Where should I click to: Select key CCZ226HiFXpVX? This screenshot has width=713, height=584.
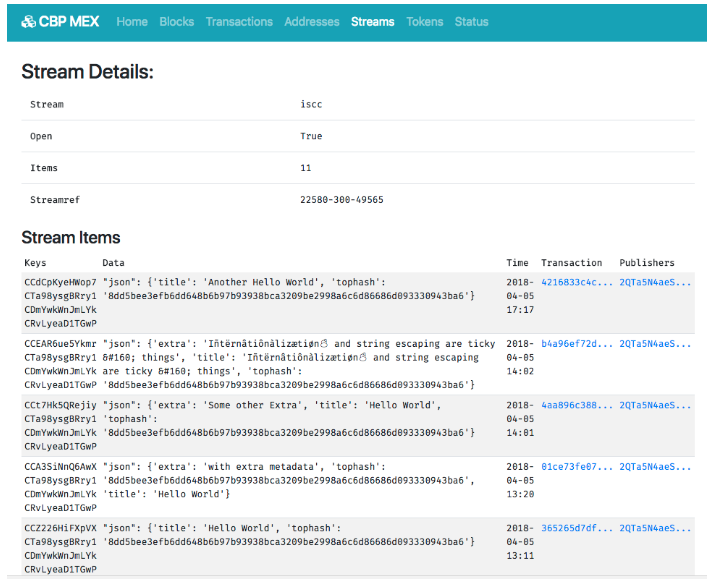(x=60, y=528)
